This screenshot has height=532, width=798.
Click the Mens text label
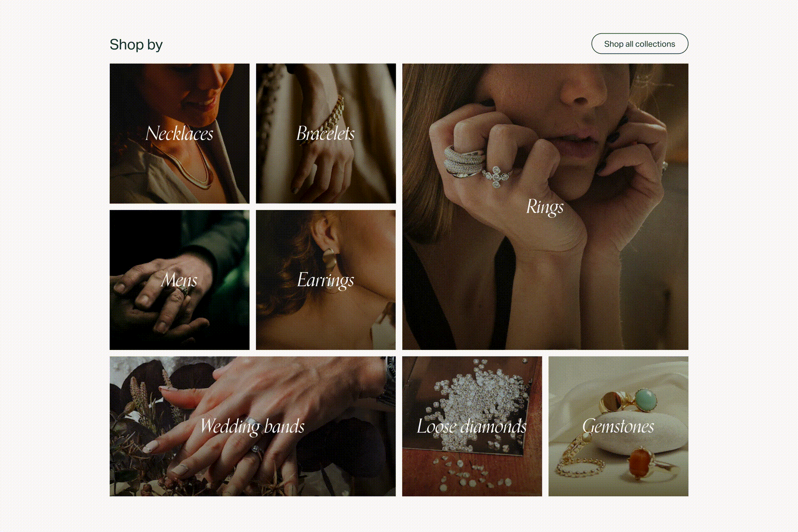tap(180, 280)
